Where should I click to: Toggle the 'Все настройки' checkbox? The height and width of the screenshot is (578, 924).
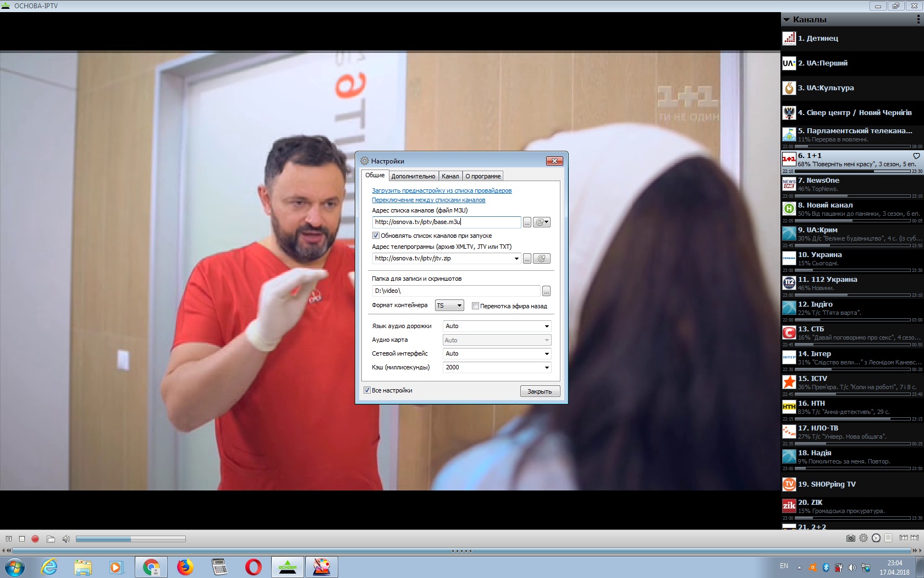367,390
